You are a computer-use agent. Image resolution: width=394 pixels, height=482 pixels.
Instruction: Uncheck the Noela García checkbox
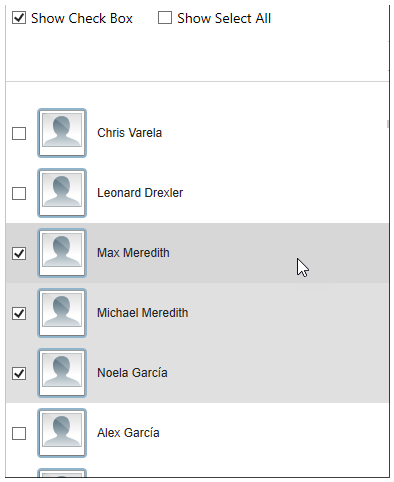(19, 373)
